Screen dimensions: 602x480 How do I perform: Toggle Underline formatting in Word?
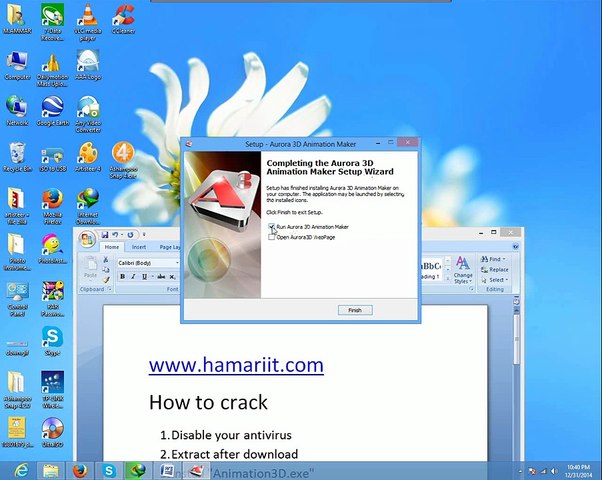click(144, 276)
